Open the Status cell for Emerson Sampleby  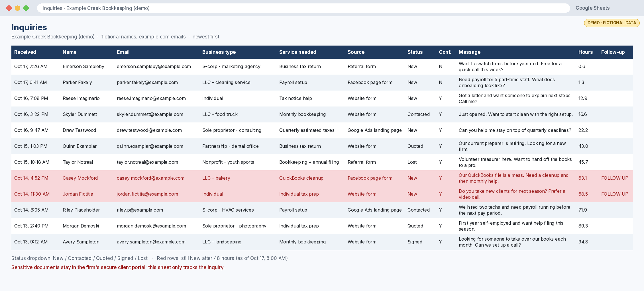(412, 66)
